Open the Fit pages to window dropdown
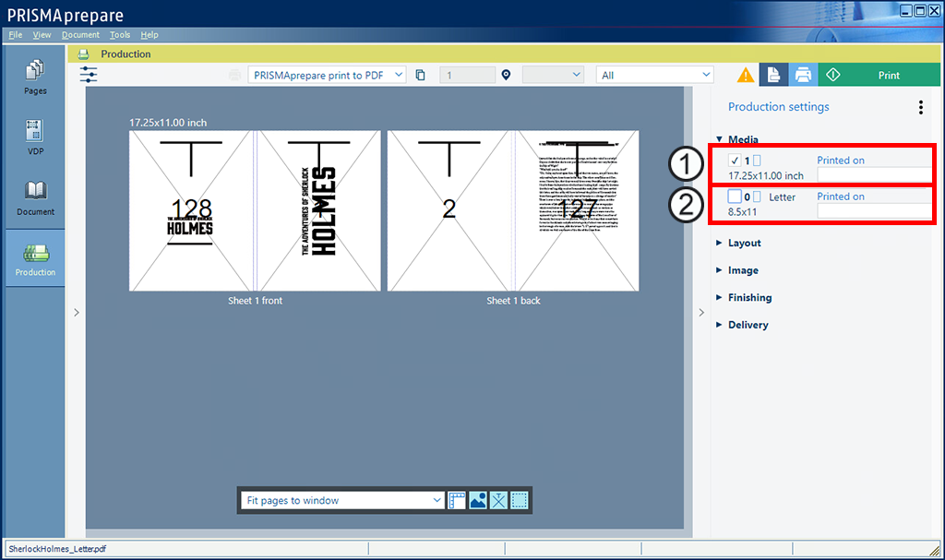The height and width of the screenshot is (560, 945). point(343,500)
